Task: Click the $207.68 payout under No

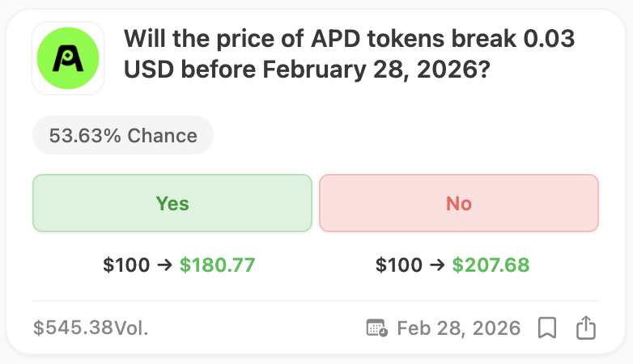Action: pos(491,265)
